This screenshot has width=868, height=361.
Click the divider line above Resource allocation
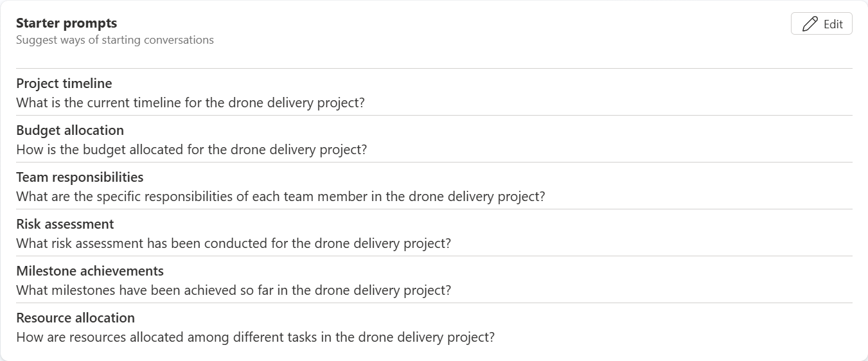[434, 303]
